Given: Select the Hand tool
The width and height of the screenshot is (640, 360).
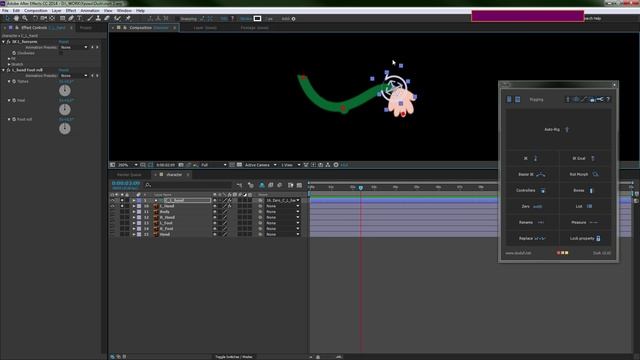Looking at the screenshot, I should pyautogui.click(x=16, y=18).
